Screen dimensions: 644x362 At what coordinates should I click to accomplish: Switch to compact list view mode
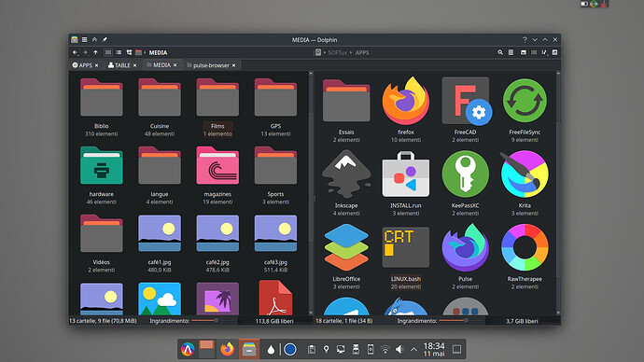click(119, 52)
